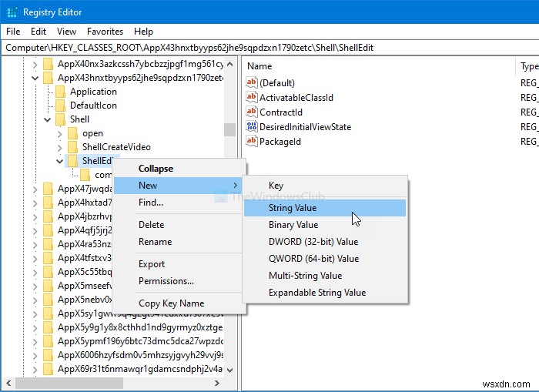
Task: Choose DWORD (32-bit) Value option
Action: (325, 242)
